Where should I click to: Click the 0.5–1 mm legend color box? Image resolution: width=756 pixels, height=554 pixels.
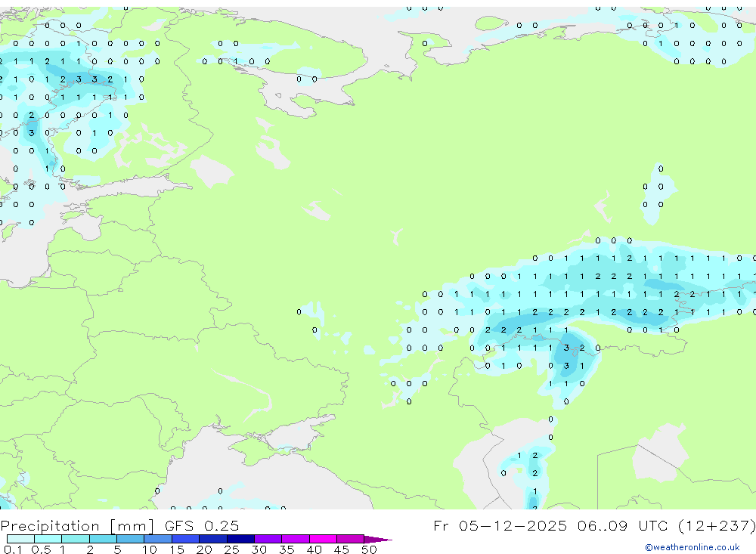[x=48, y=539]
